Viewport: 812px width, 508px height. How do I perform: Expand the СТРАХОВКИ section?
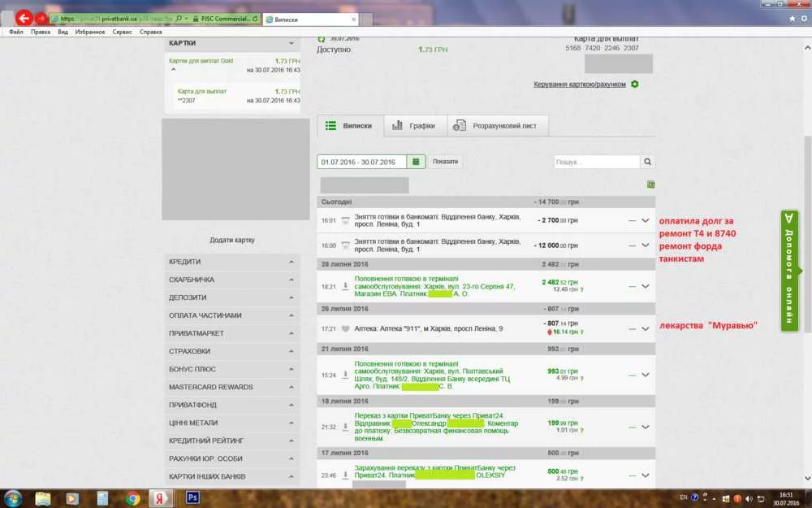232,351
